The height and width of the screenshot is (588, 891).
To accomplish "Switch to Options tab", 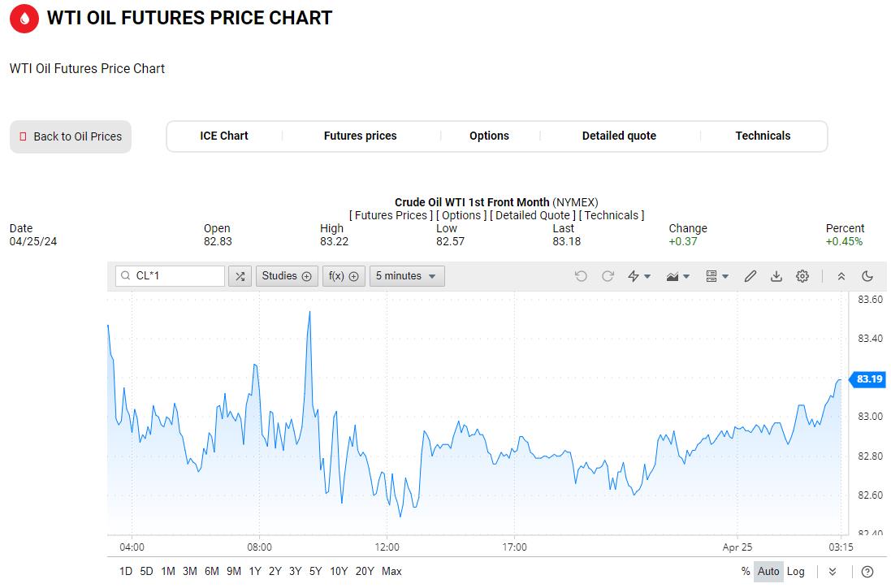I will click(489, 136).
